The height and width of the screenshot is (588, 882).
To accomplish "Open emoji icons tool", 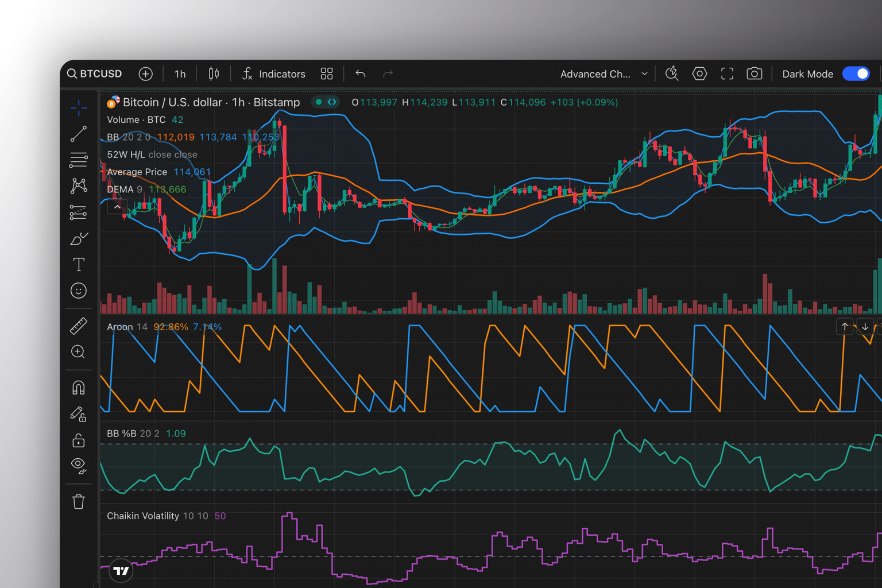I will click(x=79, y=291).
